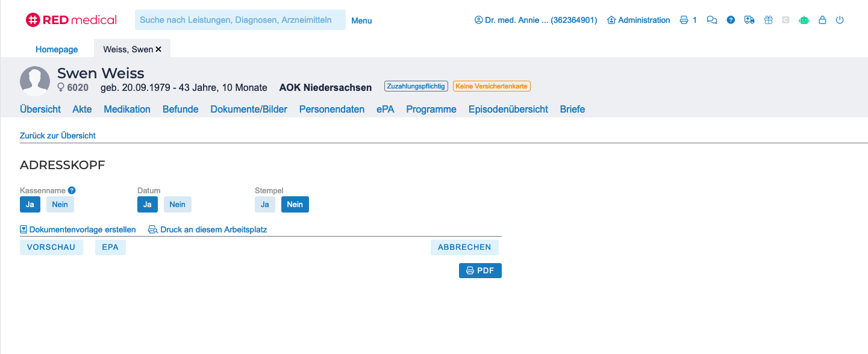Log out using the power icon
Viewport: 868px width, 354px height.
click(x=840, y=20)
